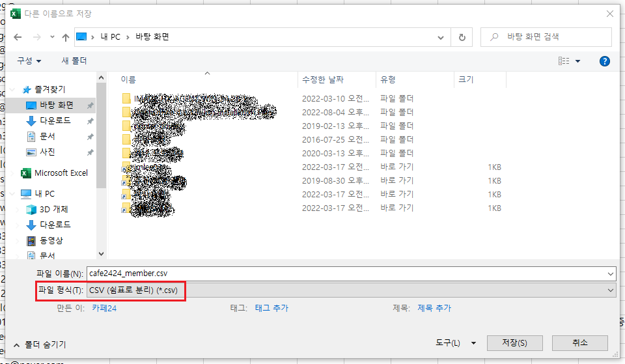Click 제목 추가 to add title
Viewport: 625px width, 364px height.
click(x=434, y=308)
